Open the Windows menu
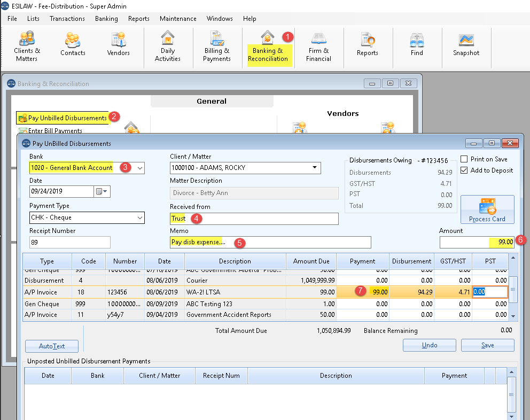 [220, 19]
